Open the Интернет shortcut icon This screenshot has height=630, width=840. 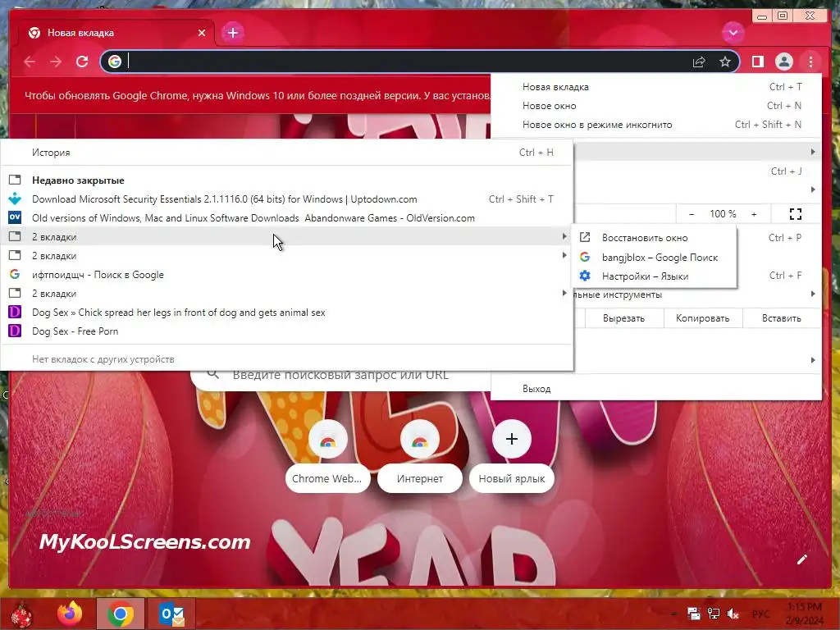coord(419,440)
